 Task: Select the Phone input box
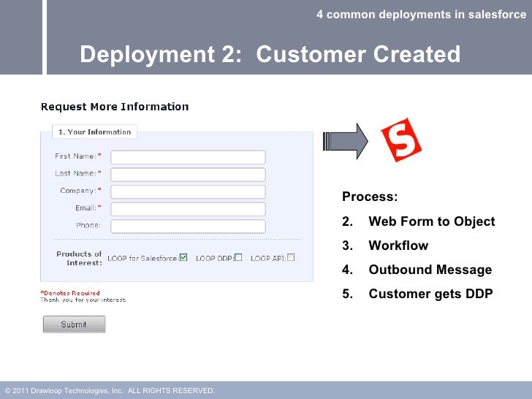coord(188,227)
